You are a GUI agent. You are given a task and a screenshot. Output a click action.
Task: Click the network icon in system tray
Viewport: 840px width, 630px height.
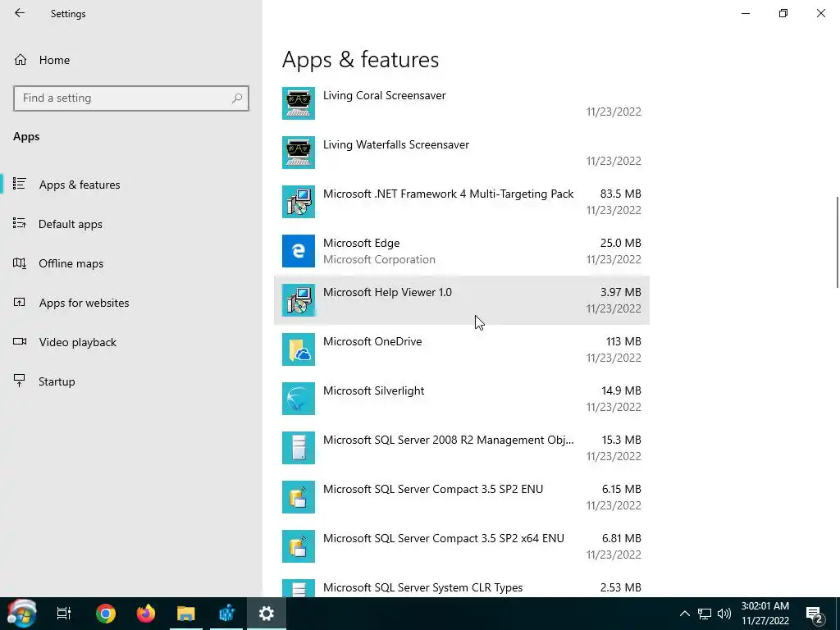pos(705,614)
